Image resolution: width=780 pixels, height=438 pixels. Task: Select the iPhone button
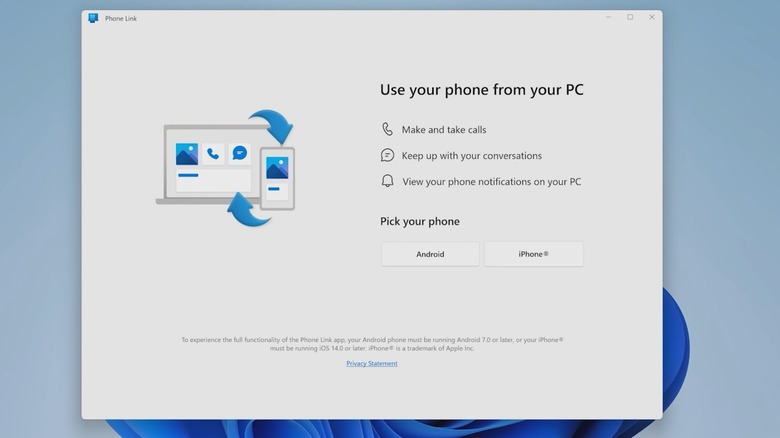(x=533, y=254)
